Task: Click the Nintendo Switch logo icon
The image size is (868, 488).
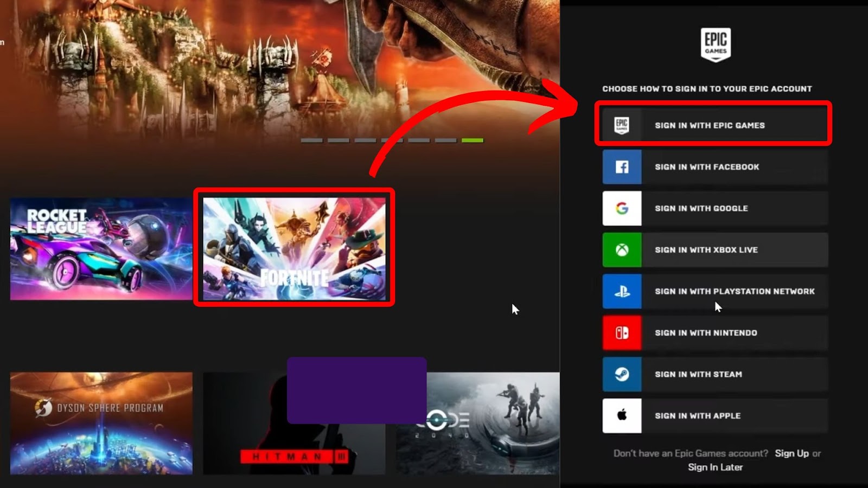Action: [x=622, y=333]
